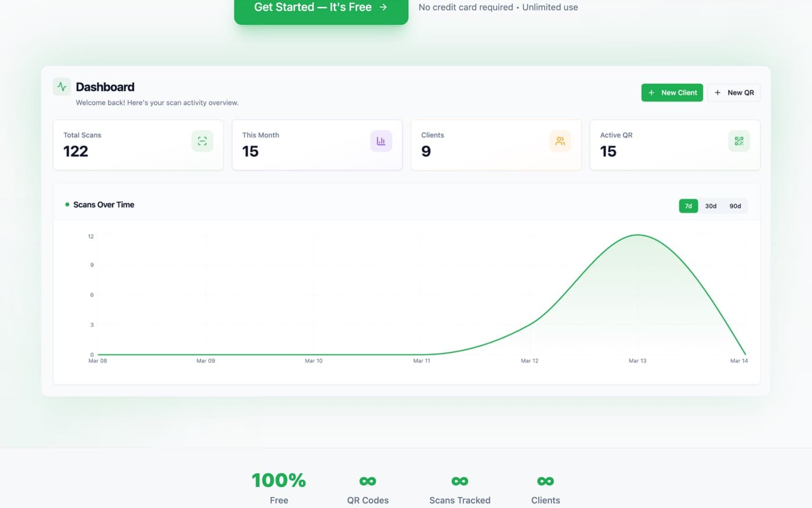Click the QR Codes label text

tap(368, 500)
